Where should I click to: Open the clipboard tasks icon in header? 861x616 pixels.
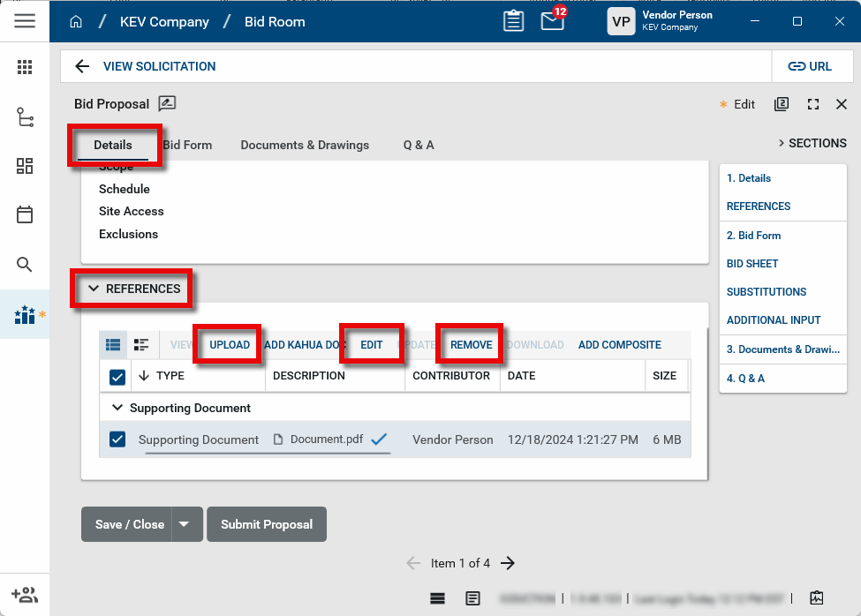click(x=513, y=21)
